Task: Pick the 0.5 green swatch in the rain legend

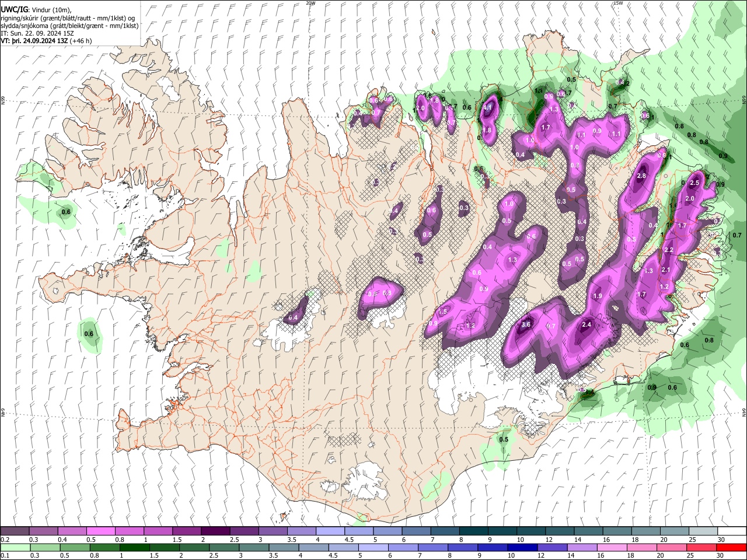Action: (x=76, y=548)
